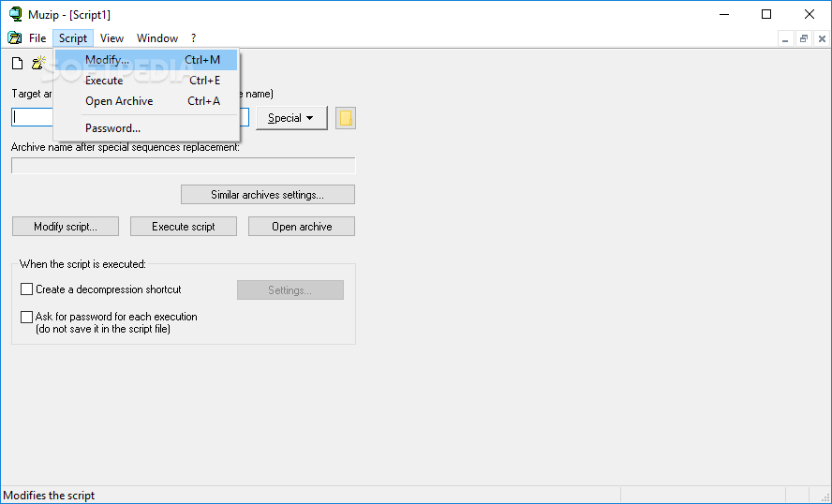Open the File menu
The image size is (832, 504).
point(37,38)
